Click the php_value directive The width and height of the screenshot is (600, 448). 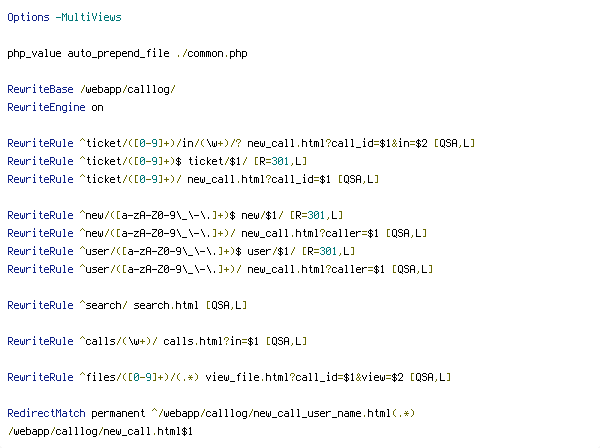[x=34, y=54]
